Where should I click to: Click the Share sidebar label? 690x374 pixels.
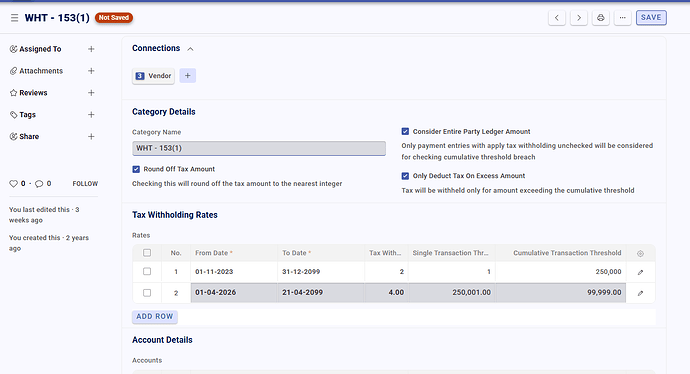[29, 136]
